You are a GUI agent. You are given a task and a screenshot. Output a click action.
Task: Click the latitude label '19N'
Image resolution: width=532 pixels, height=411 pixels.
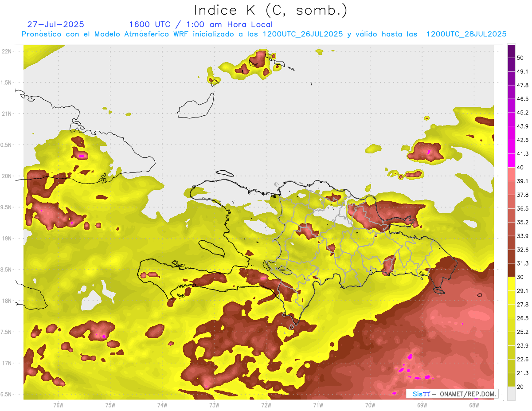[x=7, y=238]
